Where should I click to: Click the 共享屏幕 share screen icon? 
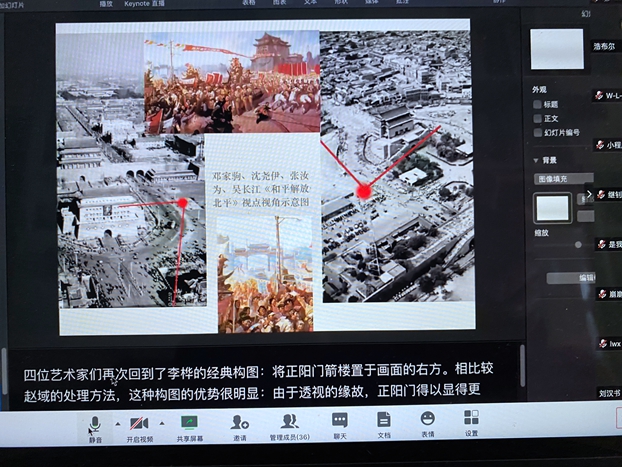pos(189,423)
